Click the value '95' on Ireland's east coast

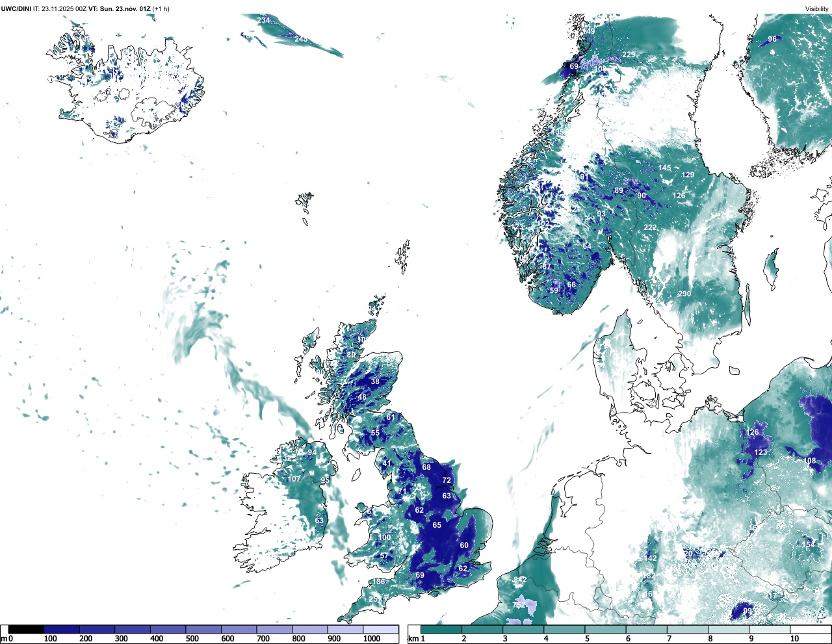(x=325, y=480)
